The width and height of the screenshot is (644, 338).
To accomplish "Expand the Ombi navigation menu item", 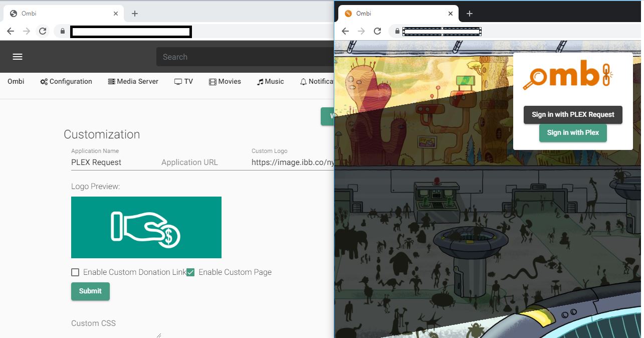I will [16, 81].
